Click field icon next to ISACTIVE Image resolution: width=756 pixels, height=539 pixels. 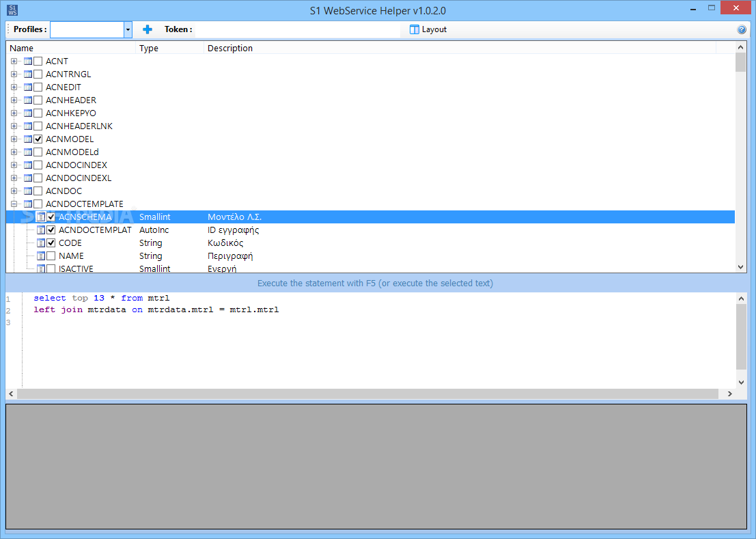(41, 268)
